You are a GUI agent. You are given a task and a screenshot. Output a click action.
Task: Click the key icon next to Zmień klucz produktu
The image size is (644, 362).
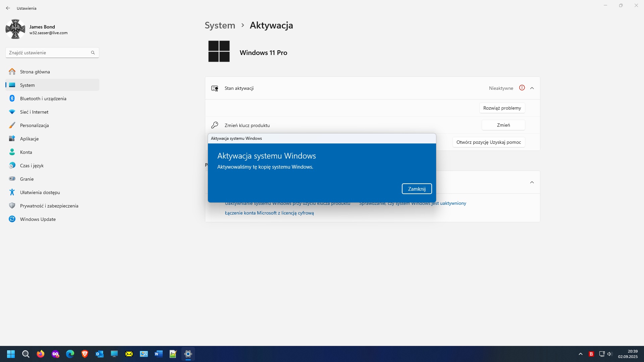point(215,125)
